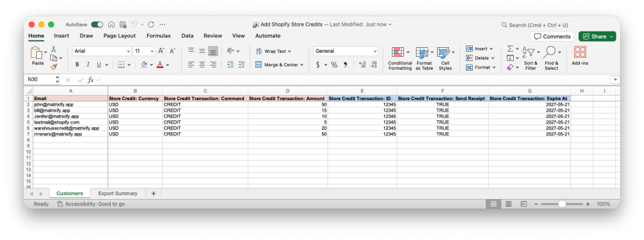
Task: Click the Fill down arrow icon
Action: (510, 58)
